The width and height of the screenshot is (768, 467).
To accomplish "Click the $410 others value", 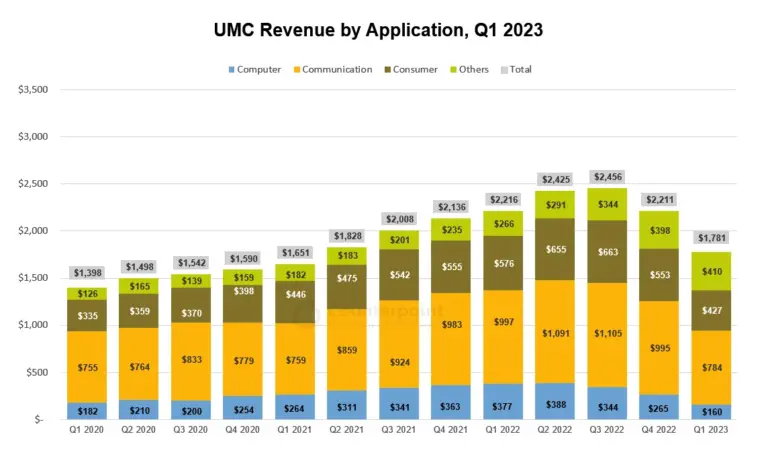I will (712, 271).
